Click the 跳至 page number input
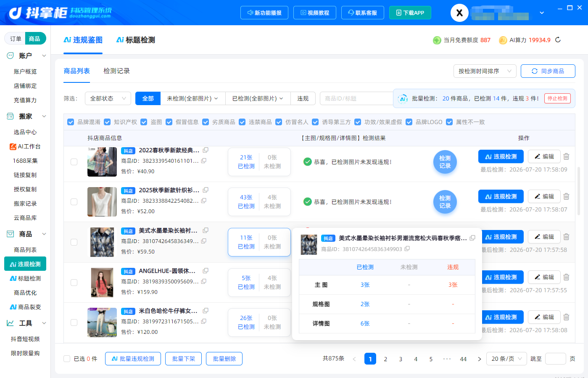 [556, 359]
